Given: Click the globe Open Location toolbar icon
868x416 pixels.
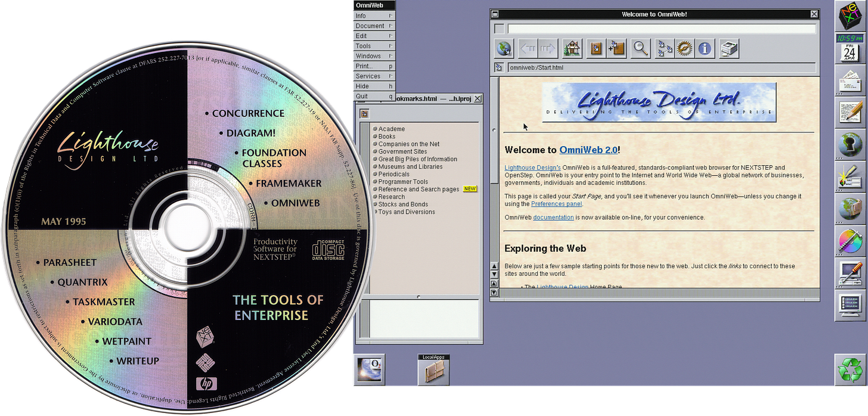Looking at the screenshot, I should click(504, 48).
